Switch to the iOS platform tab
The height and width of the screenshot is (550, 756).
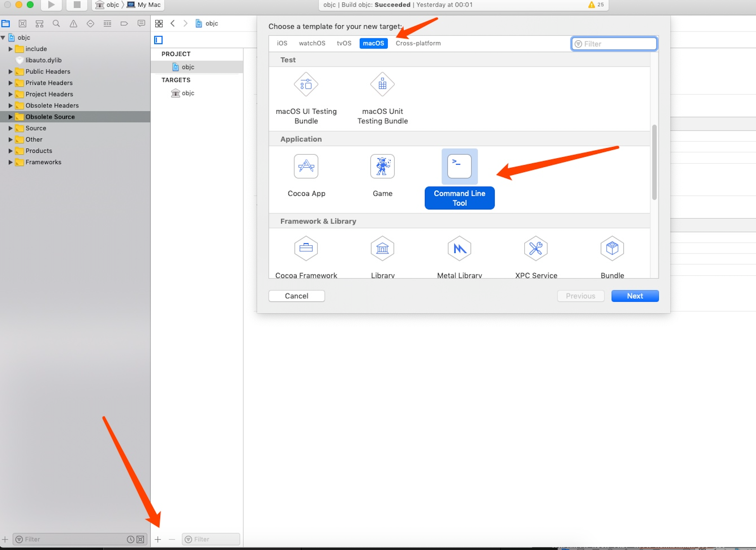click(x=282, y=43)
